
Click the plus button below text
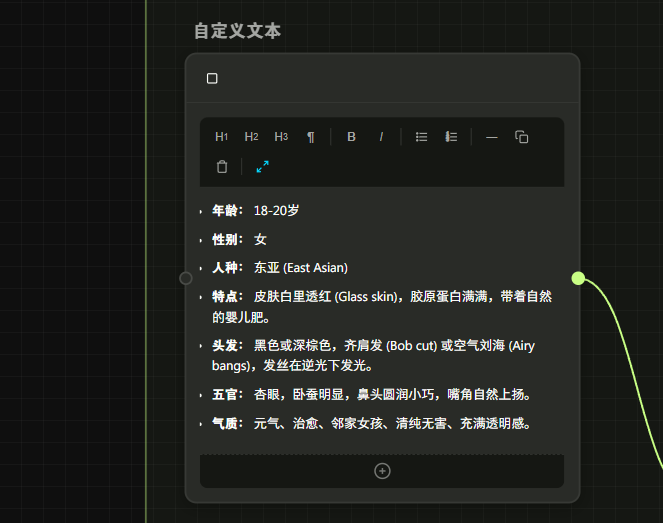coord(382,471)
